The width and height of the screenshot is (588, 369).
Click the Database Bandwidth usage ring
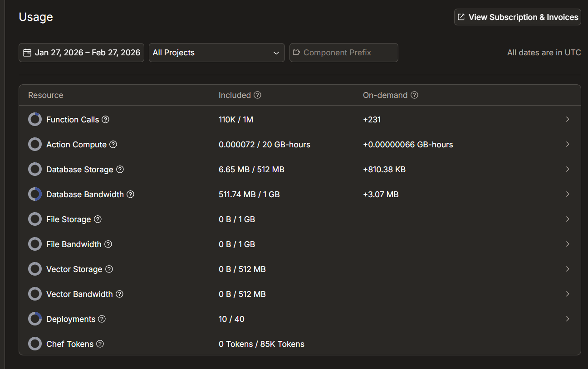[35, 194]
